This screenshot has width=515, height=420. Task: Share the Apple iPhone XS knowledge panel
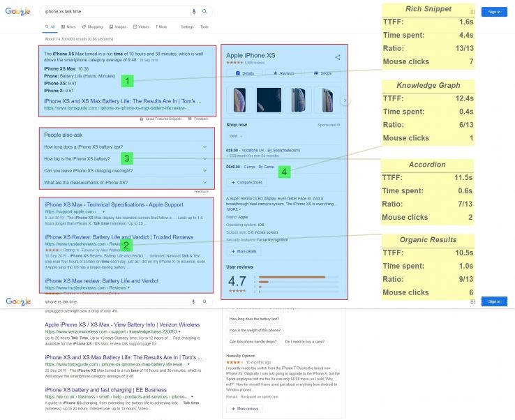(338, 57)
